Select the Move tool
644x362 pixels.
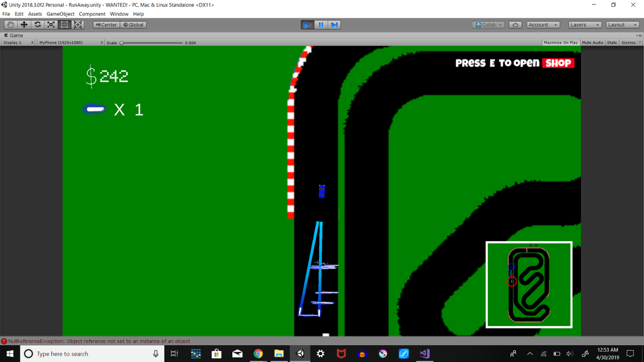24,25
